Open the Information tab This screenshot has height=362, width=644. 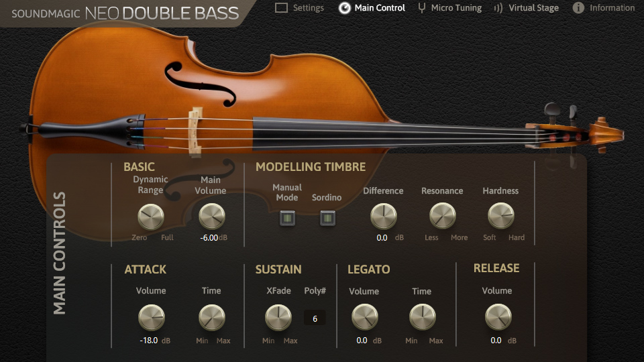coord(603,8)
